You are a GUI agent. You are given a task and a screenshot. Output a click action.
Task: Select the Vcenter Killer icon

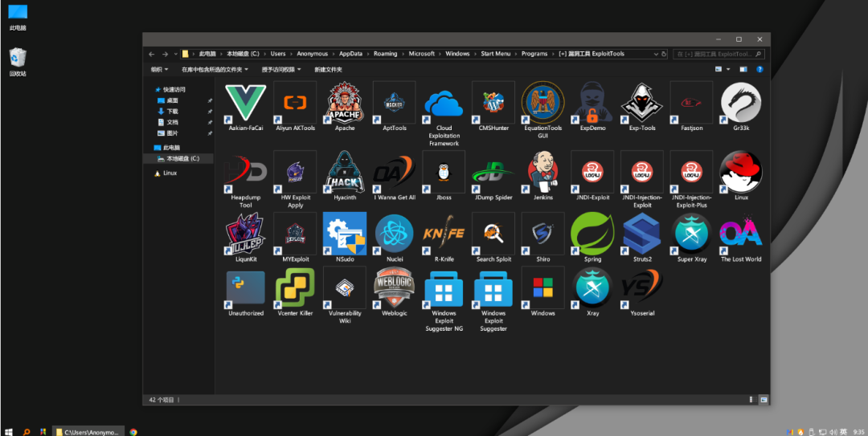click(295, 287)
